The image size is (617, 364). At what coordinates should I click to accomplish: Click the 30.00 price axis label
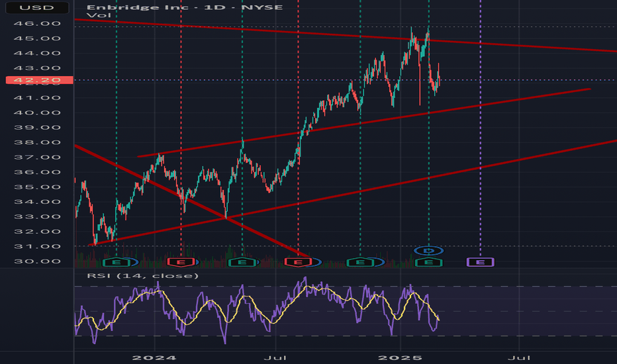[x=37, y=261]
